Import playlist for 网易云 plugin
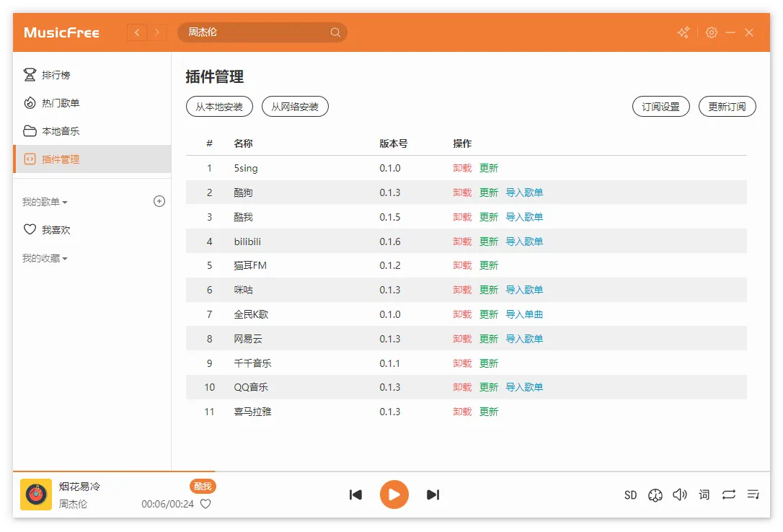This screenshot has width=783, height=532. 524,339
